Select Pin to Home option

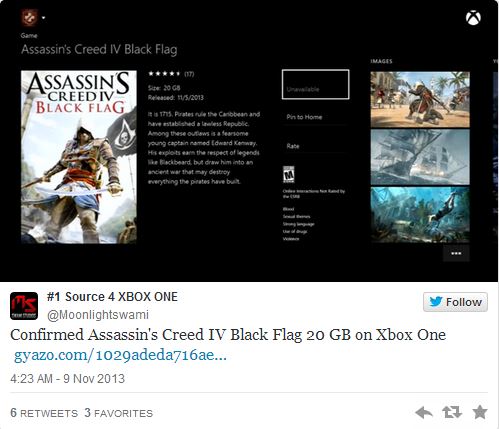click(304, 117)
